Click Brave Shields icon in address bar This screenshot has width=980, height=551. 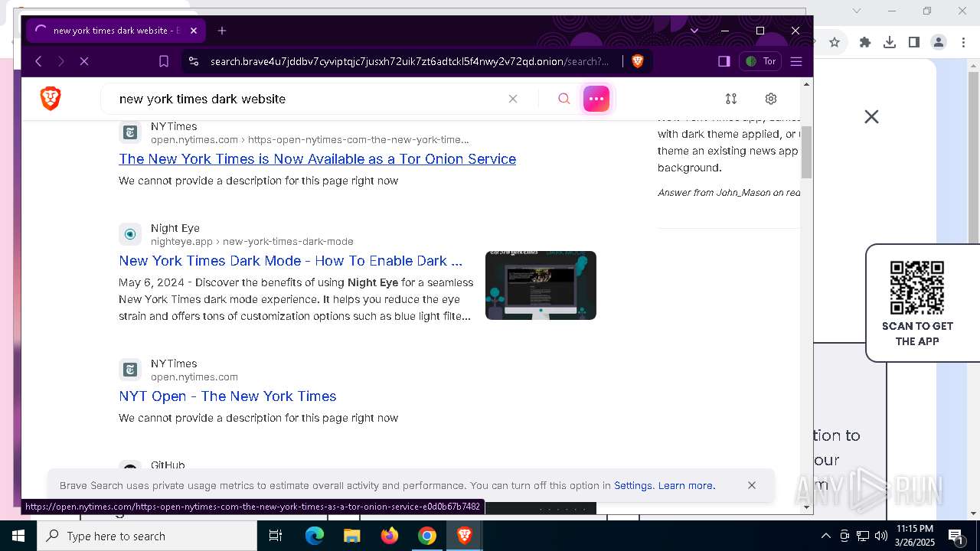click(638, 61)
